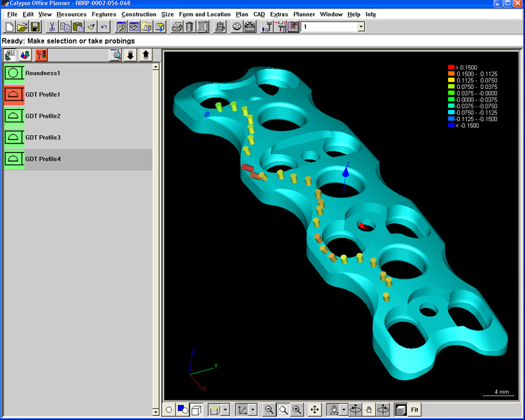The width and height of the screenshot is (525, 420).
Task: Click the list scrollbar up arrow
Action: coord(155,66)
